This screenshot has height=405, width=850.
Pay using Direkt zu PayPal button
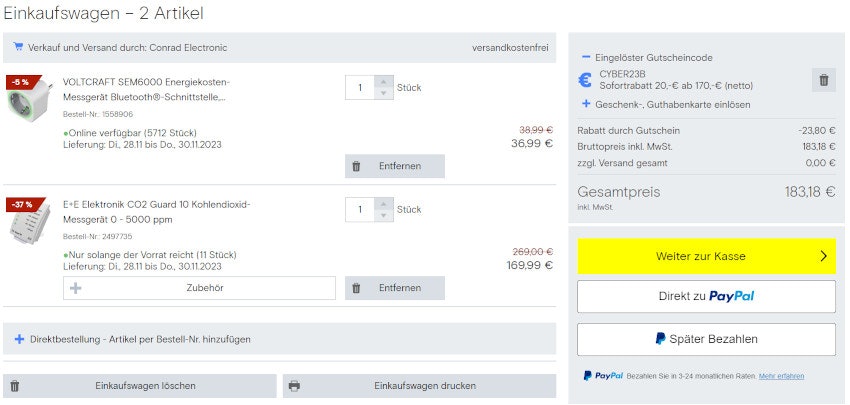[x=706, y=296]
